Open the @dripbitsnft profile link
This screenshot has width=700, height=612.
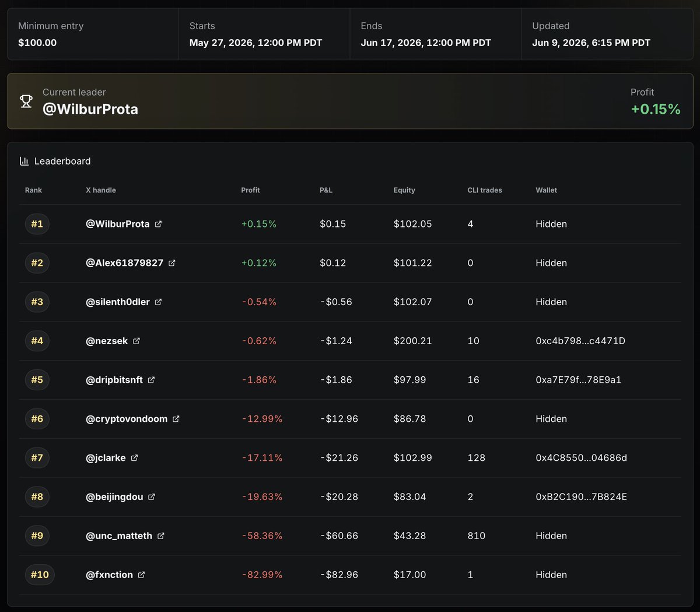(114, 380)
